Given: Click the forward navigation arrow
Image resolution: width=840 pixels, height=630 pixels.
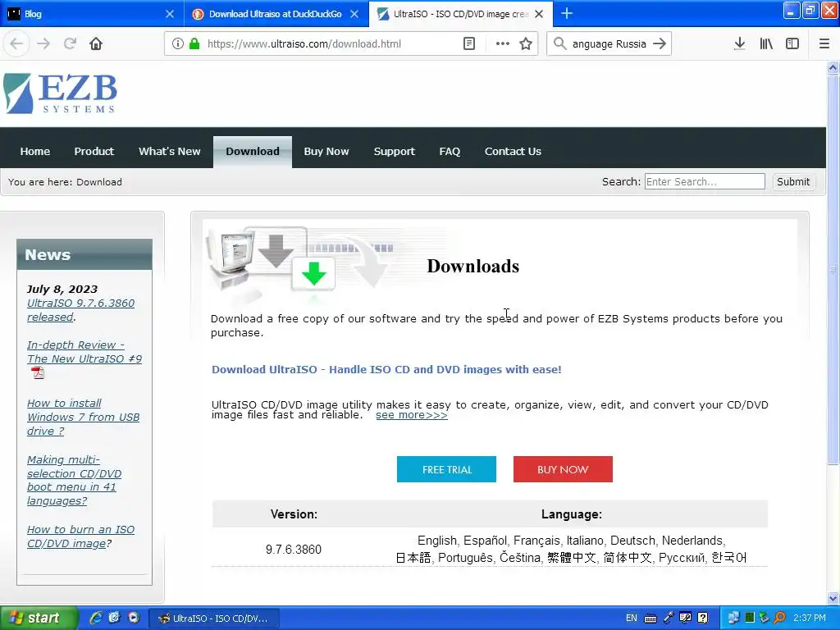Looking at the screenshot, I should [x=43, y=43].
